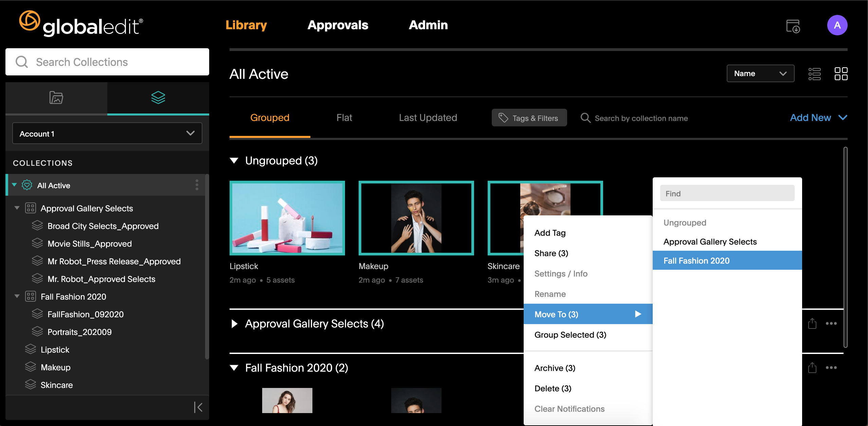868x426 pixels.
Task: Click the collection name search magnifier icon
Action: [x=585, y=118]
